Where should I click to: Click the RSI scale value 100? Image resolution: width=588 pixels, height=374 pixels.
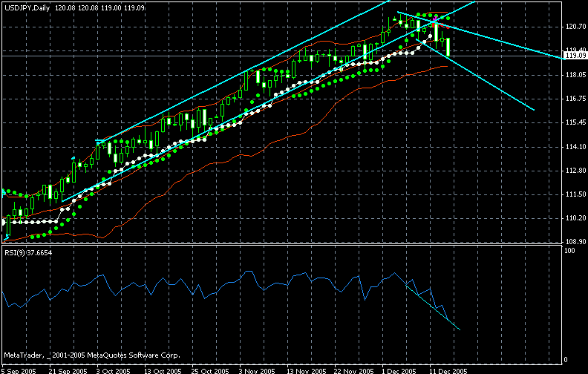click(x=569, y=251)
